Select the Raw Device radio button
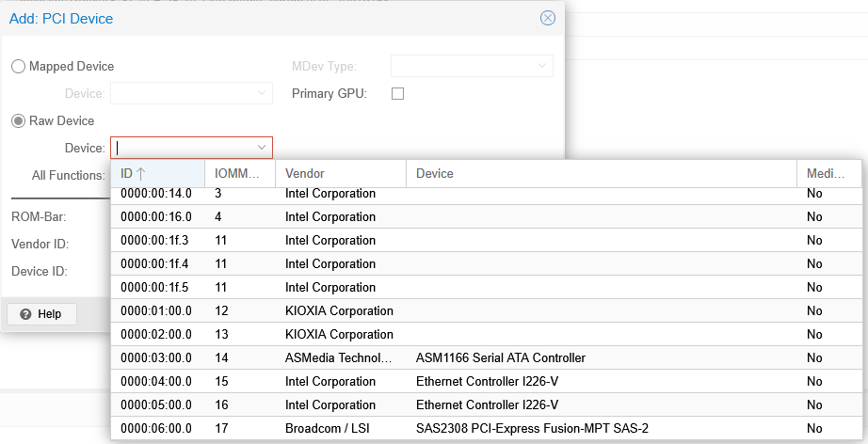The image size is (868, 444). click(19, 121)
